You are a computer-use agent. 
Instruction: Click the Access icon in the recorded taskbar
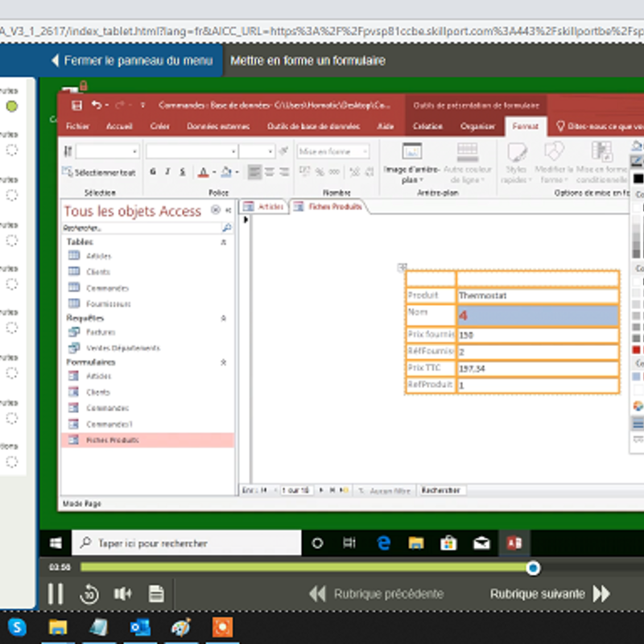click(x=514, y=543)
